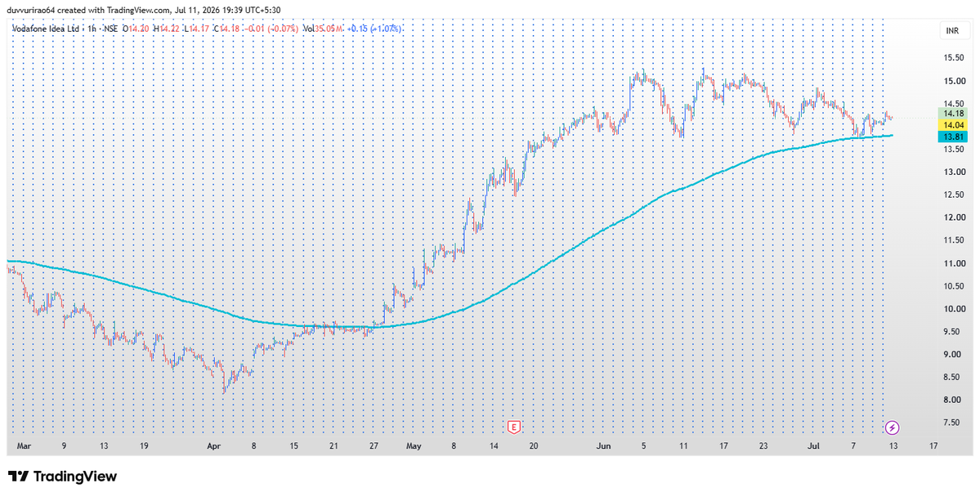Click the 10.00 price axis label
Screen dimensions: 980x497
pos(953,309)
